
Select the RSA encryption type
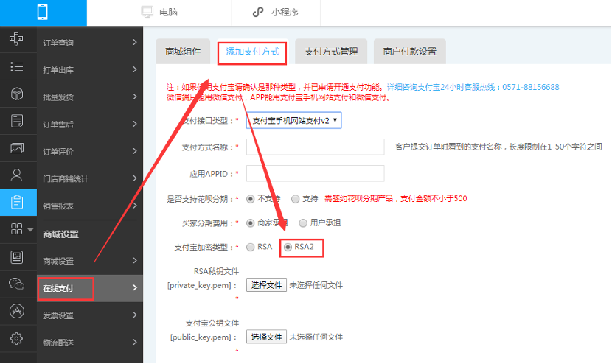point(251,247)
